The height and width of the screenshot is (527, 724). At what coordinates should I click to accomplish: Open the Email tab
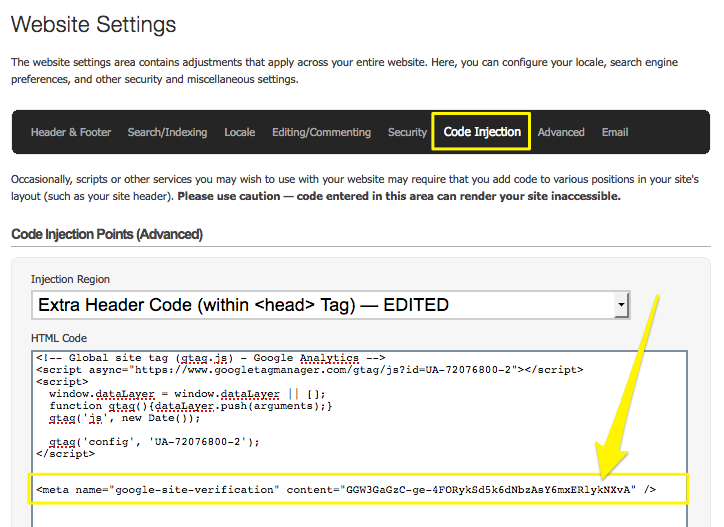tap(615, 132)
